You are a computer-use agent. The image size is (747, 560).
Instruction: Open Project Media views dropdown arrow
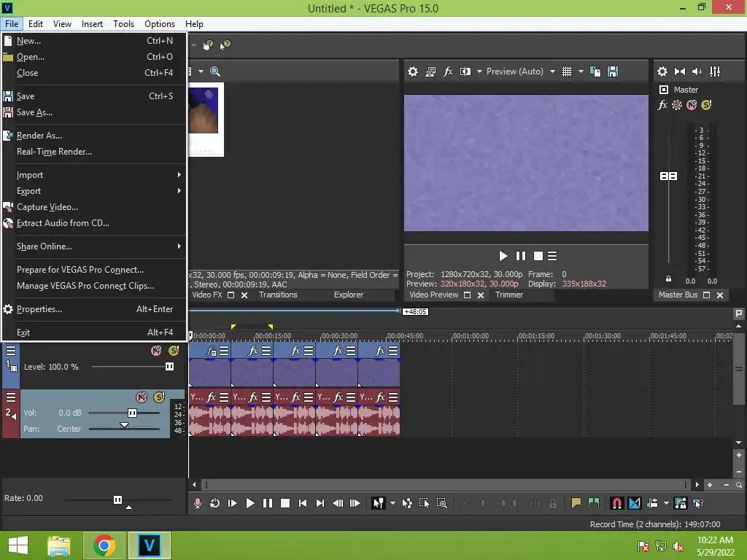201,71
